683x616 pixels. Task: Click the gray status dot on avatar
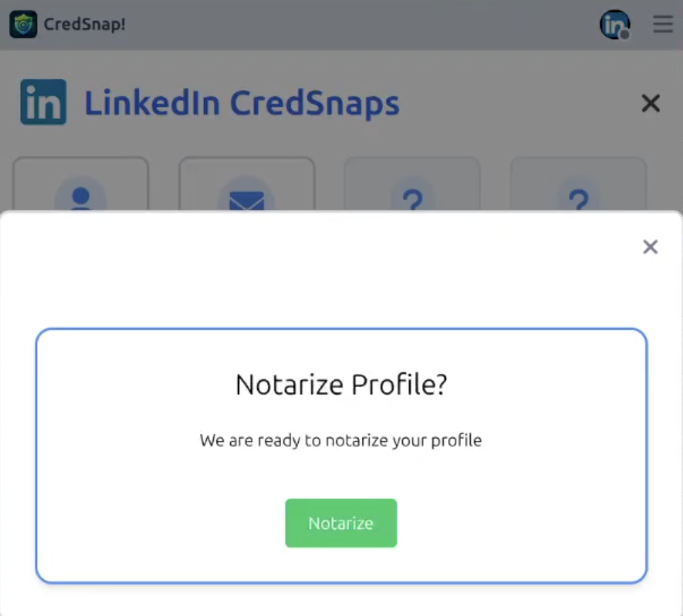[625, 34]
